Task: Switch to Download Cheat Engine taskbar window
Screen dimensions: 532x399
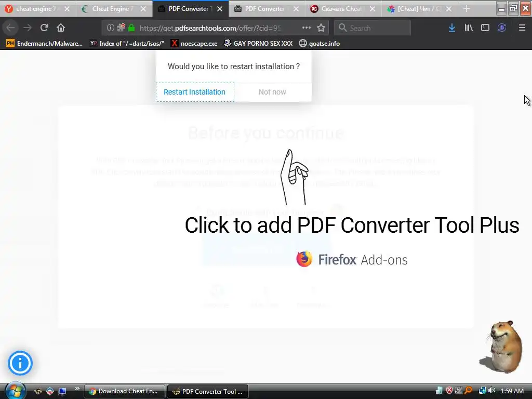Action: coord(125,391)
